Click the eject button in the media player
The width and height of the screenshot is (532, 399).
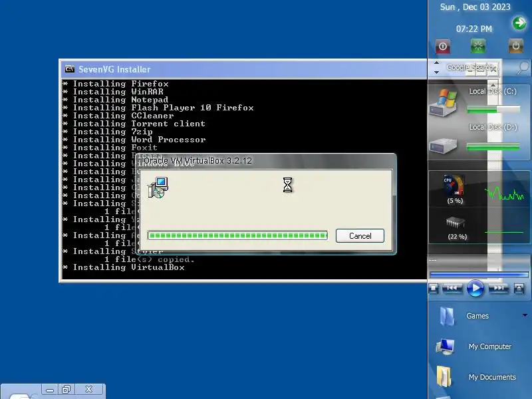point(519,289)
